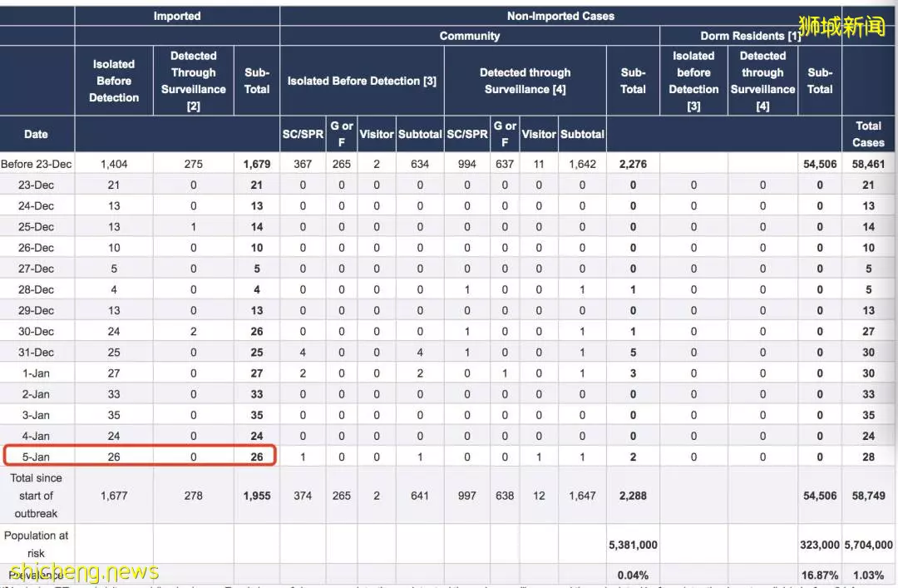898x588 pixels.
Task: Click the "Imported" column group header
Action: [177, 16]
